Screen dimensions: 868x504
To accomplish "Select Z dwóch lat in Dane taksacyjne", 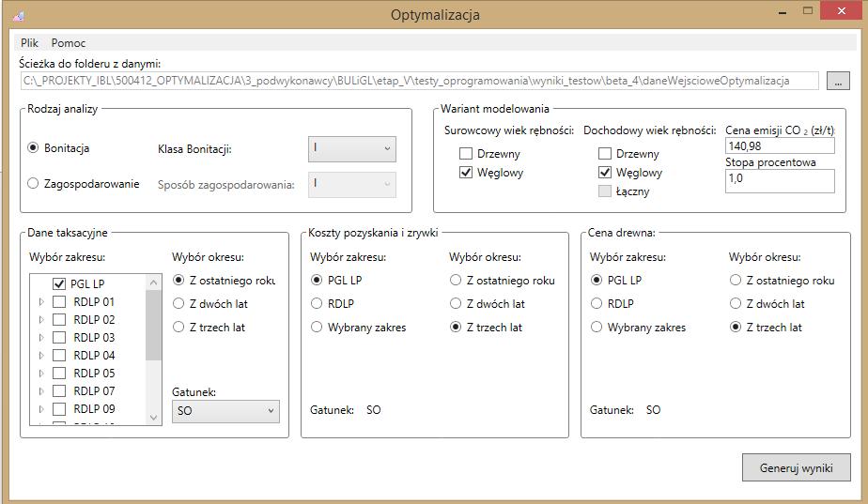I will (x=178, y=303).
